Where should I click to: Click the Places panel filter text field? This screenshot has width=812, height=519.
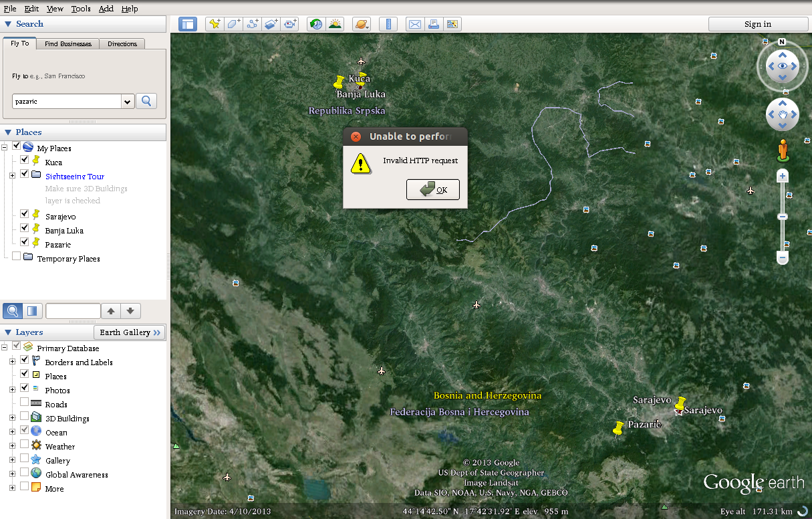pyautogui.click(x=73, y=311)
